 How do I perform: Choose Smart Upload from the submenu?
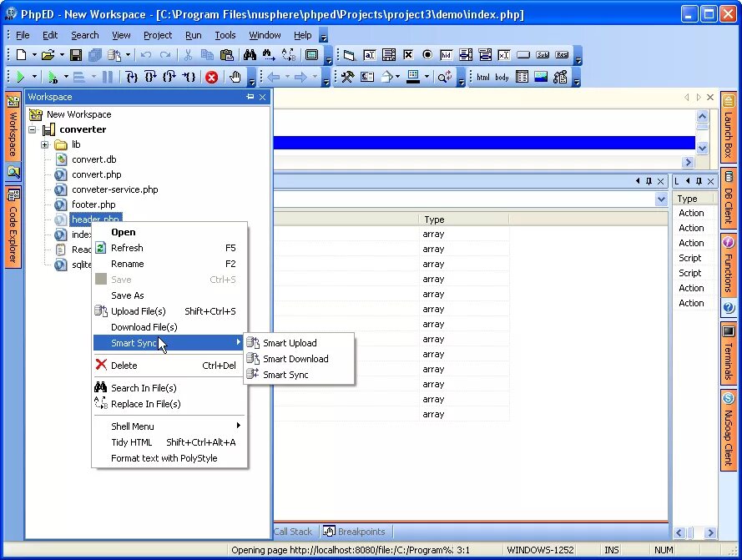pos(299,343)
